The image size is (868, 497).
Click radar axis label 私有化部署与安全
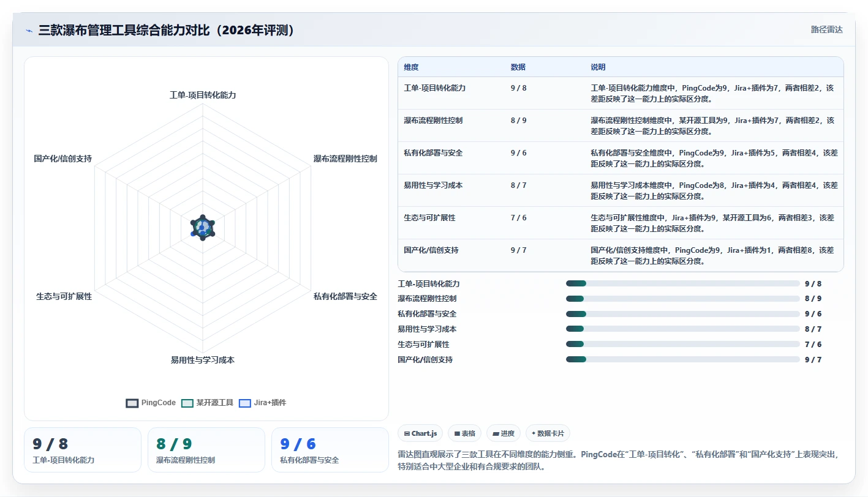[x=345, y=296]
